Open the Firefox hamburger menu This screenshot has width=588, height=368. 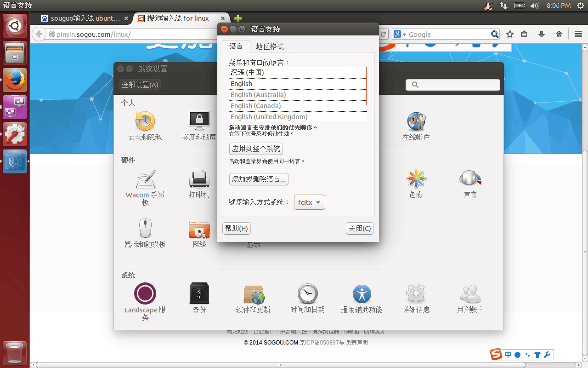[x=578, y=34]
